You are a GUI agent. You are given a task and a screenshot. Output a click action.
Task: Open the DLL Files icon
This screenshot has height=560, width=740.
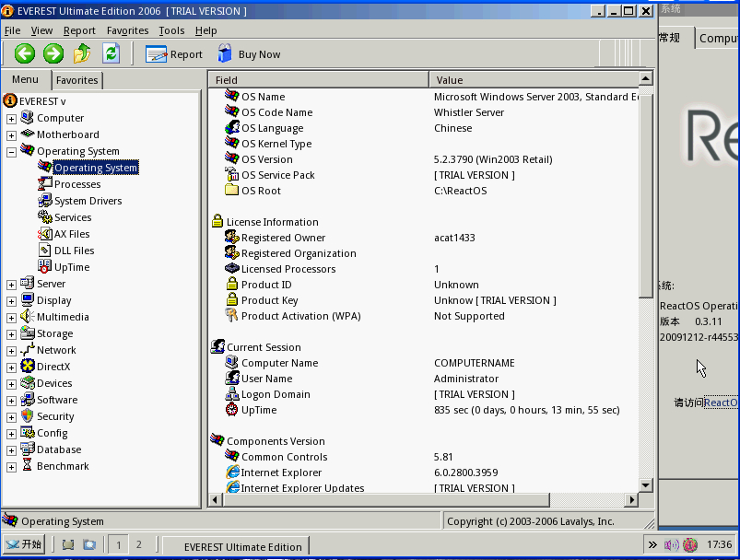(45, 250)
